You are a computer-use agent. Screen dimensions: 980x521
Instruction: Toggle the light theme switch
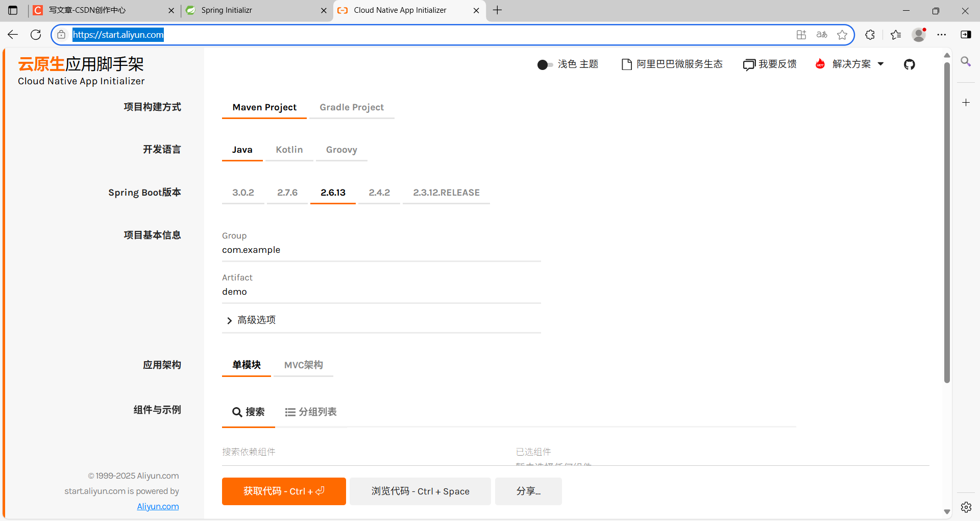coord(545,64)
